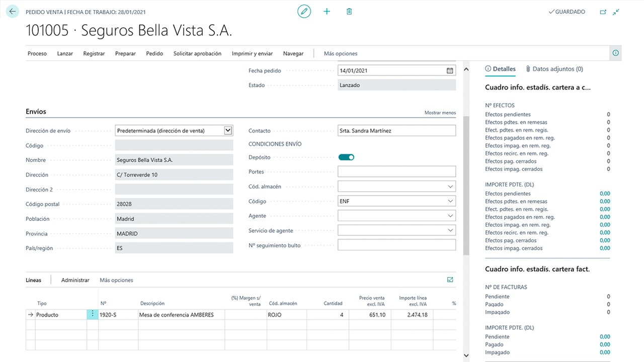Click Nº seguimiento bulto field
Screen dimensions: 644x362
pyautogui.click(x=396, y=245)
